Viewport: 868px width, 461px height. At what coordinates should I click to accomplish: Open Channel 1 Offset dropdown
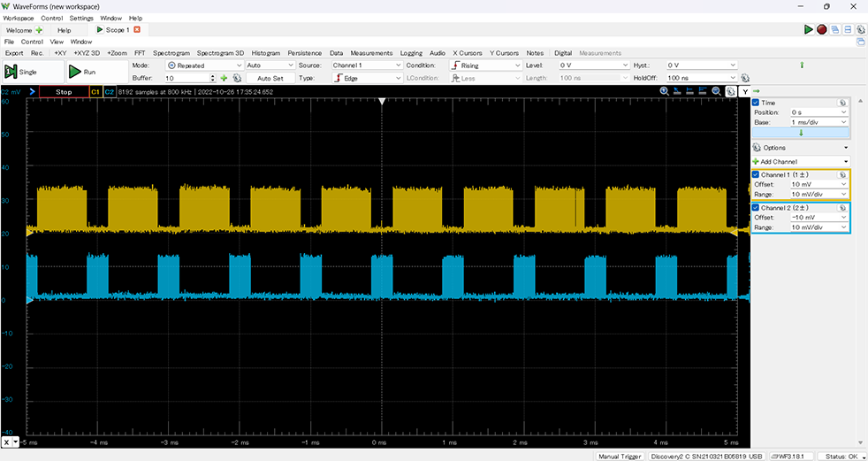coord(819,184)
